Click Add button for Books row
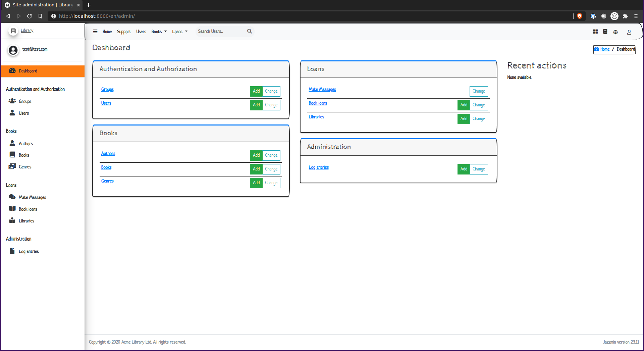644x351 pixels. [x=256, y=169]
